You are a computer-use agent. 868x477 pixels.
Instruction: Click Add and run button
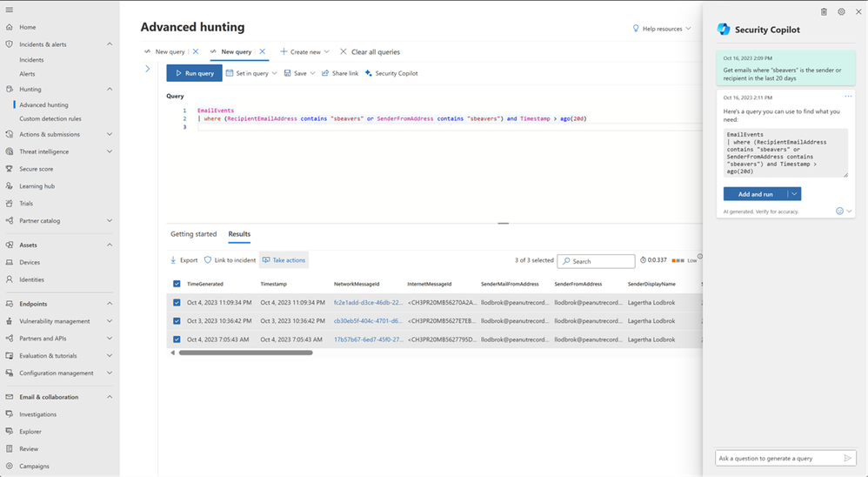[756, 194]
